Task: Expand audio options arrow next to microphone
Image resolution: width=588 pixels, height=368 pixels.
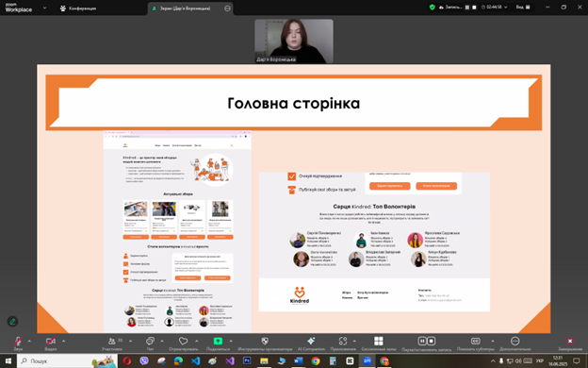Action: 29,341
